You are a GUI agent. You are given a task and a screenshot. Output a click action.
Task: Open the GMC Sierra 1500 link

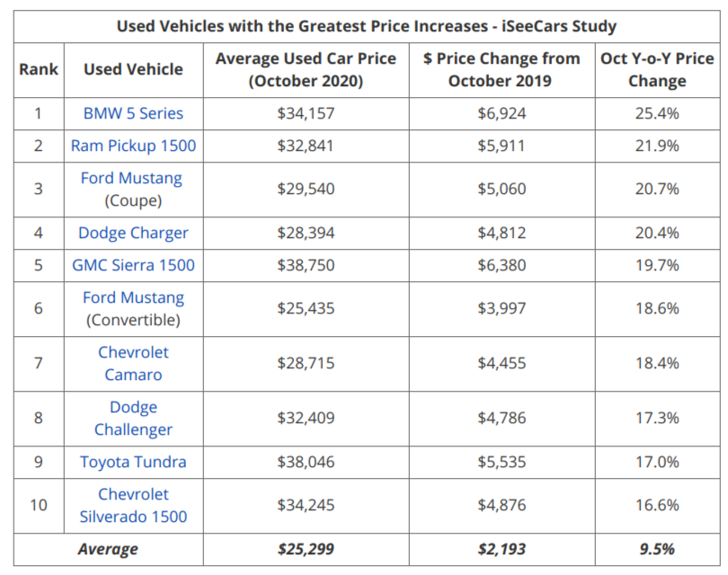(x=133, y=265)
